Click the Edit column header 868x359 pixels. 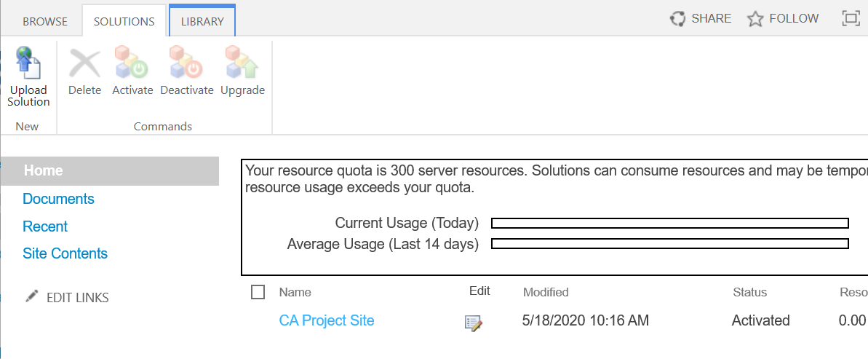pos(479,291)
